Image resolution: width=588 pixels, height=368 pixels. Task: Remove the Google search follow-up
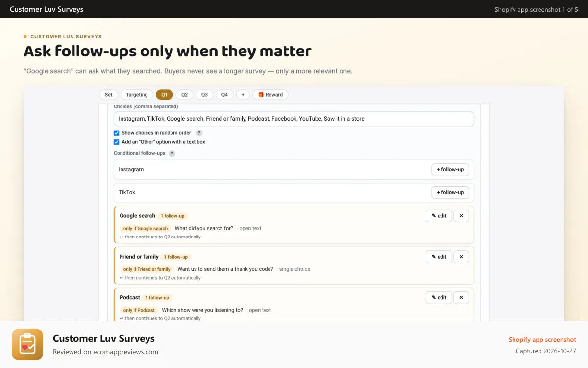pyautogui.click(x=461, y=216)
